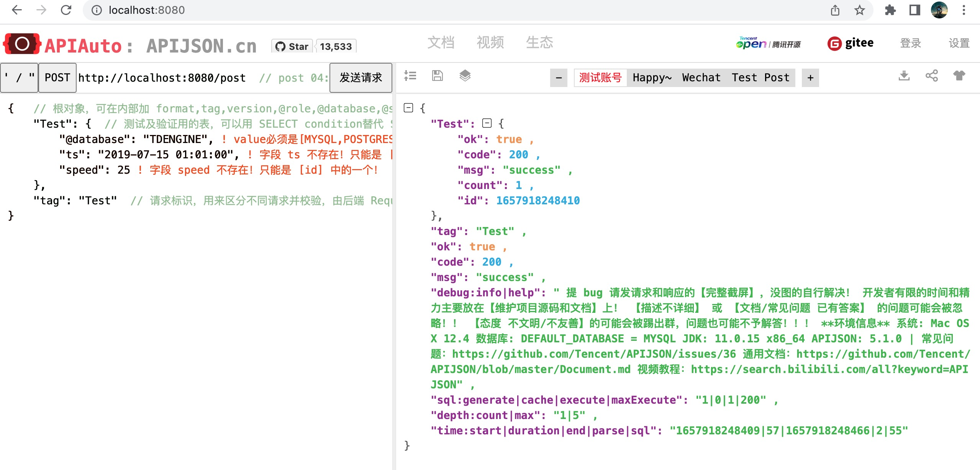Screen dimensions: 980x470
Task: Star the project on GitHub
Action: point(293,46)
